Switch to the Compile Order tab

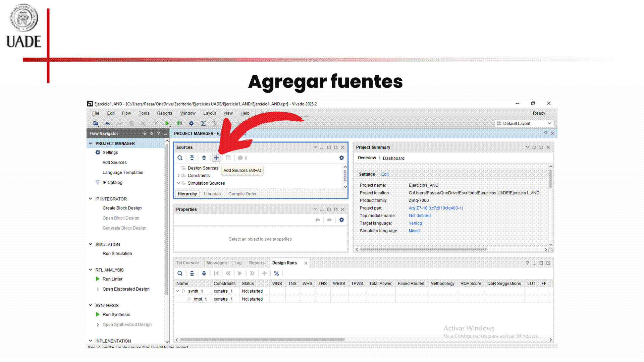click(242, 194)
